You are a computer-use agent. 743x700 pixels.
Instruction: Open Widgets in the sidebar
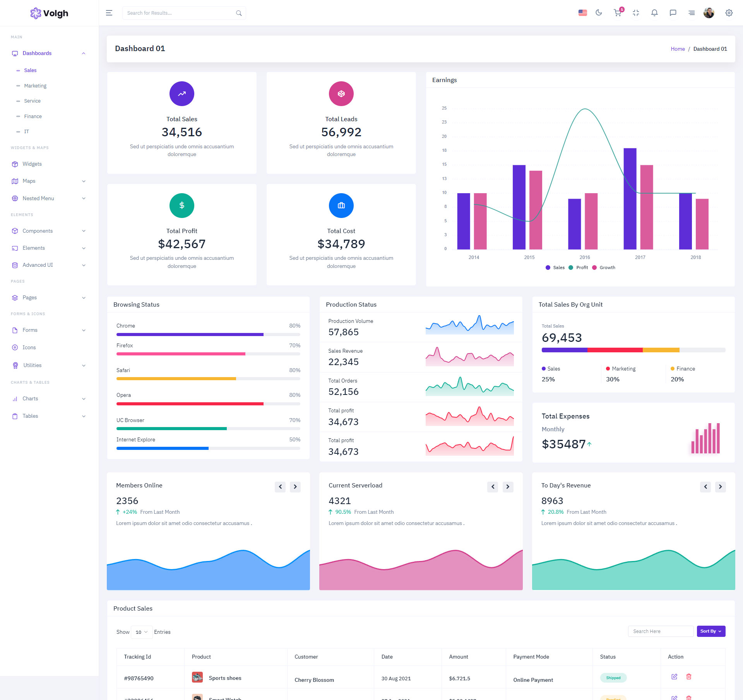coord(32,164)
